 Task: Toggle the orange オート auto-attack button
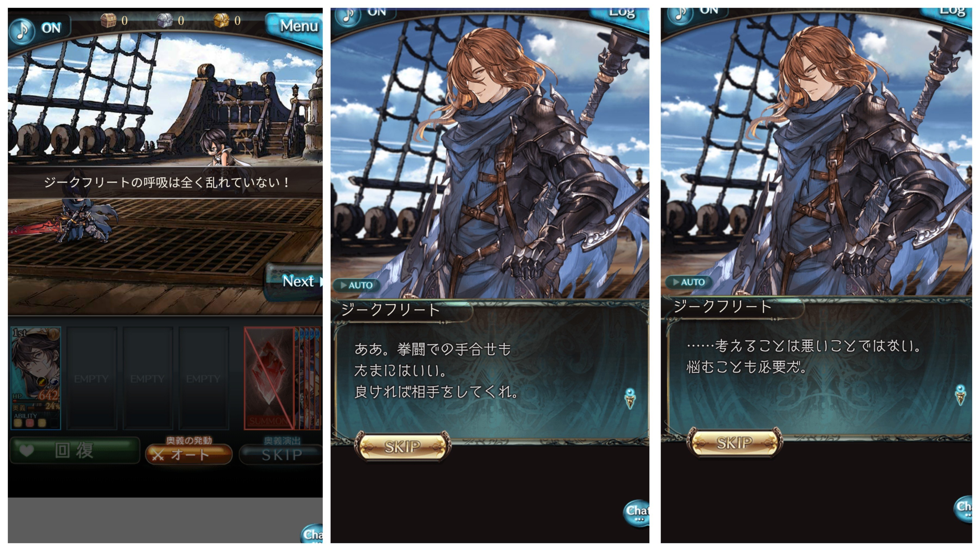point(189,454)
